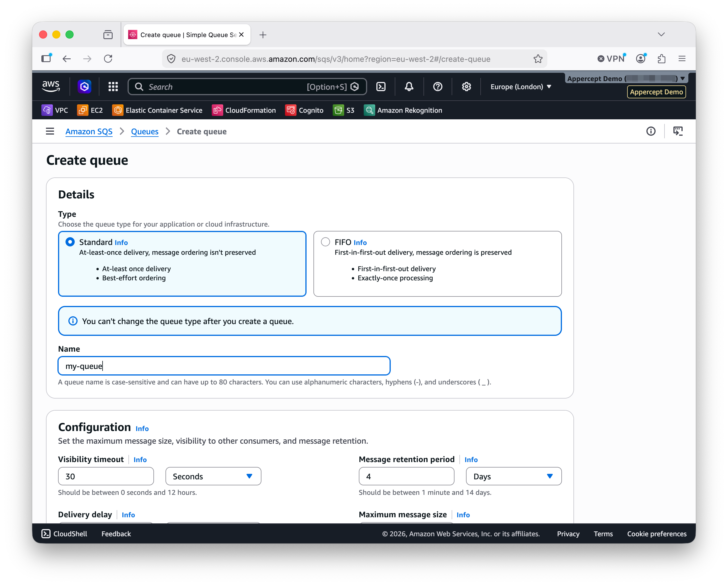
Task: Open the Configuration Info link
Action: [x=142, y=428]
